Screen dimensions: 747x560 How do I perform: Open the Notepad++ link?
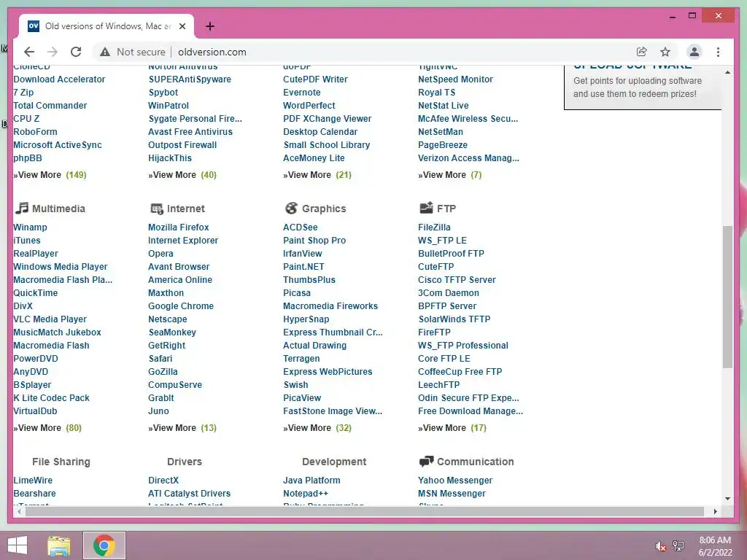point(306,494)
